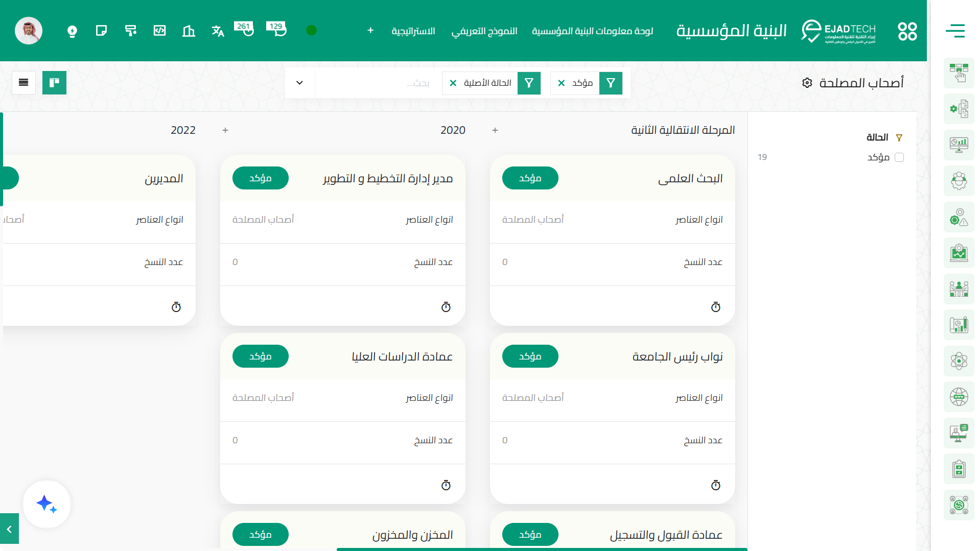
Task: Open notifications with badge 261
Action: [x=244, y=29]
